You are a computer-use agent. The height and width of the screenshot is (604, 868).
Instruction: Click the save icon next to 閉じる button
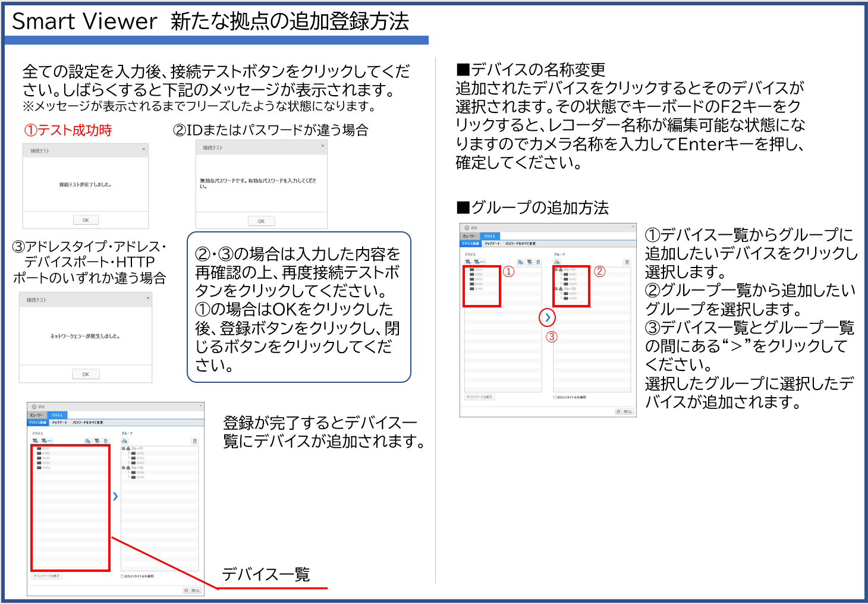[x=186, y=590]
